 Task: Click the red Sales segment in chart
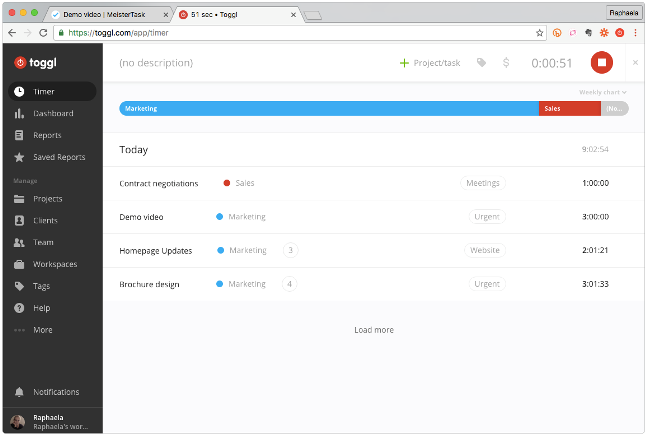click(569, 108)
